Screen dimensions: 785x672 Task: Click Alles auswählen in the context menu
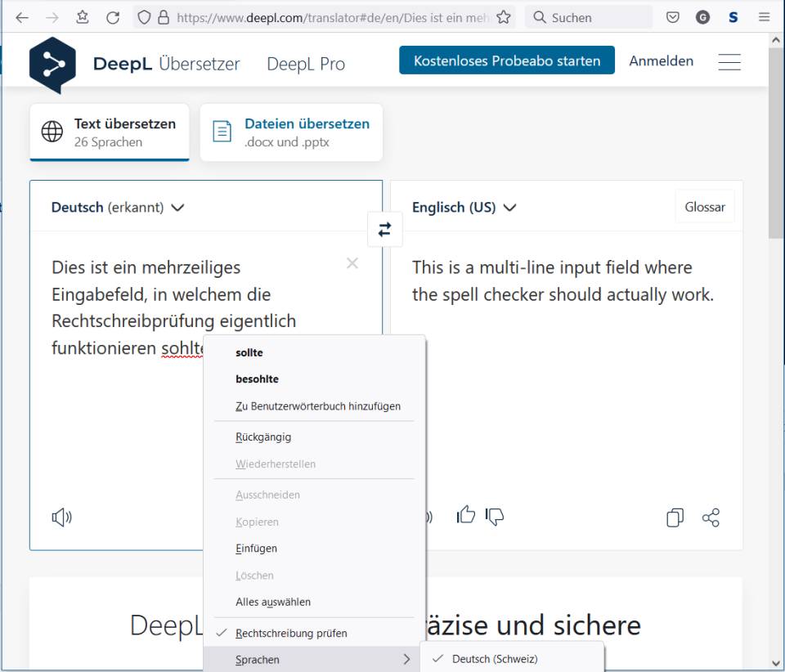click(314, 602)
